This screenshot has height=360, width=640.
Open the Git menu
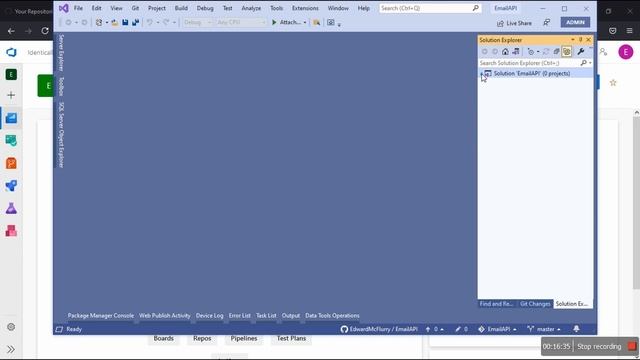(135, 8)
